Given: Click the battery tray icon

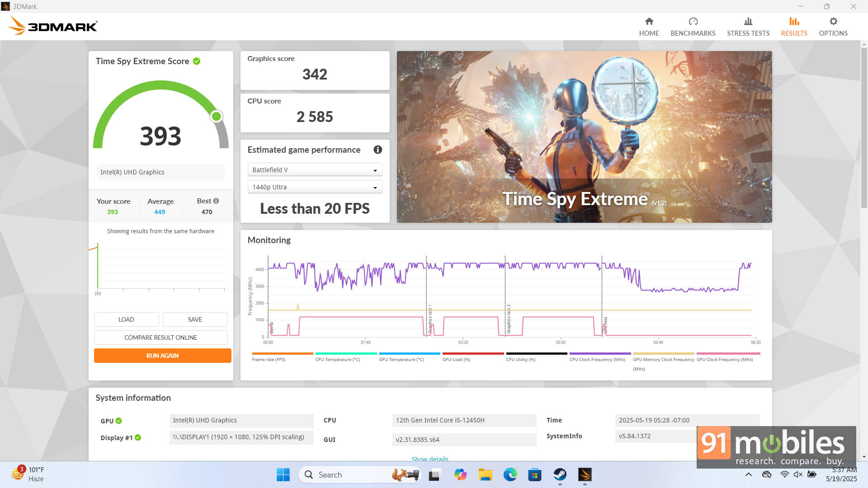Looking at the screenshot, I should click(x=812, y=474).
